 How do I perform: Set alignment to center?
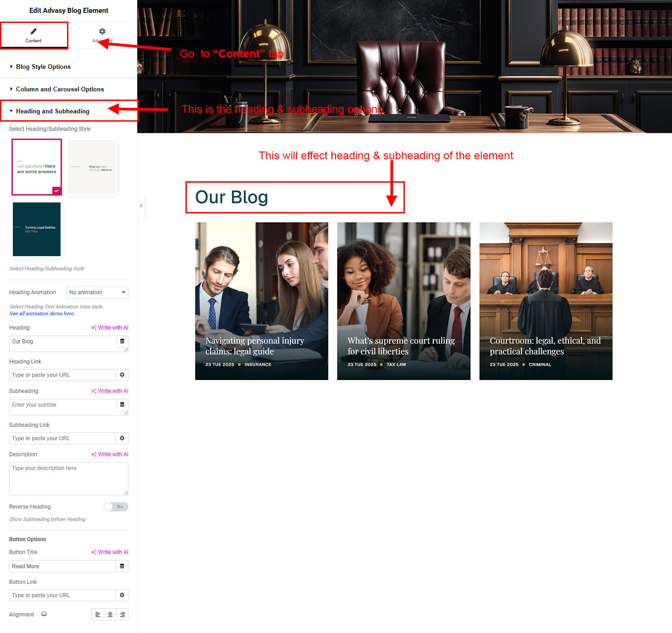110,615
